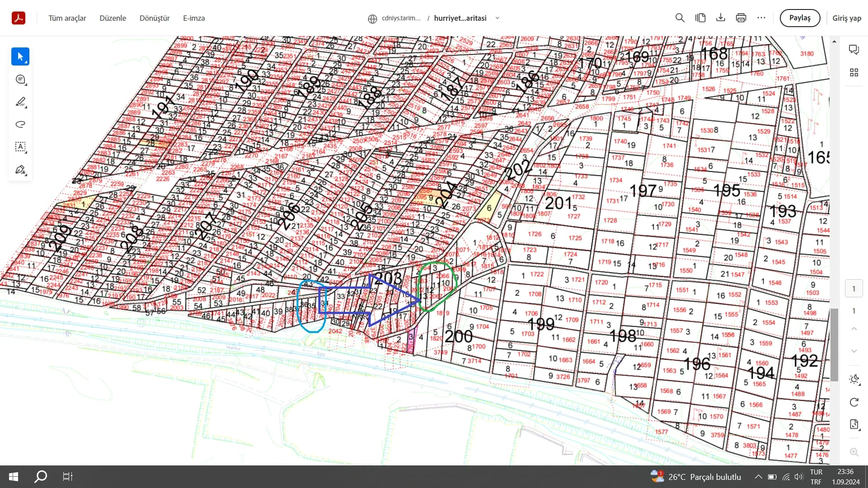868x488 pixels.
Task: Select the freehand draw tool
Action: pos(20,124)
